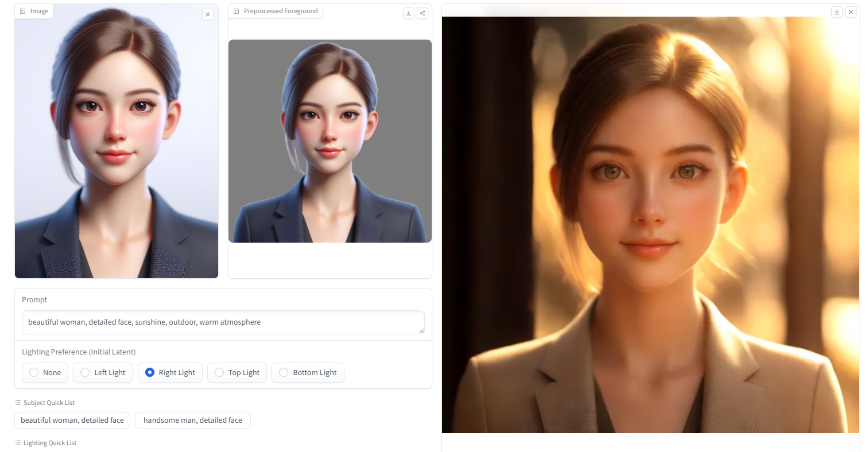Apply 'beautiful woman, detailed face' quick subject
868x452 pixels.
[72, 420]
